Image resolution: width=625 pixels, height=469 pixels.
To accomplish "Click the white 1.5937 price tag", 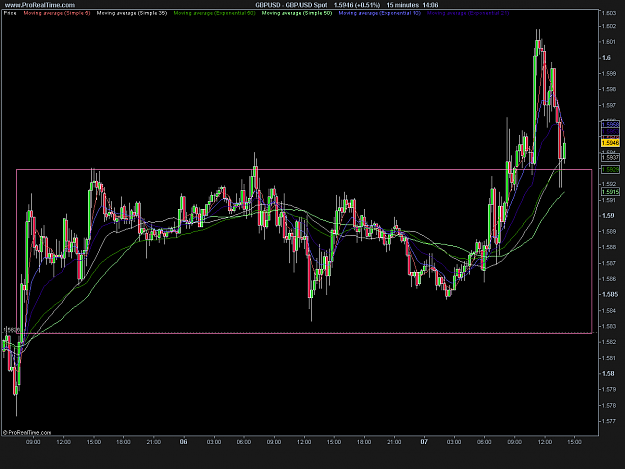I will pos(610,158).
